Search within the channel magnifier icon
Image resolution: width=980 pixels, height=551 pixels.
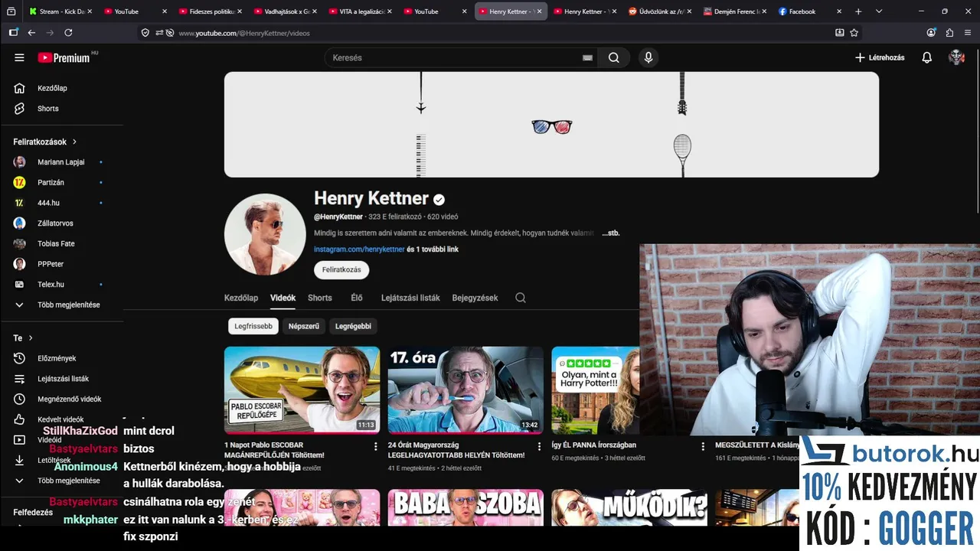(x=521, y=298)
